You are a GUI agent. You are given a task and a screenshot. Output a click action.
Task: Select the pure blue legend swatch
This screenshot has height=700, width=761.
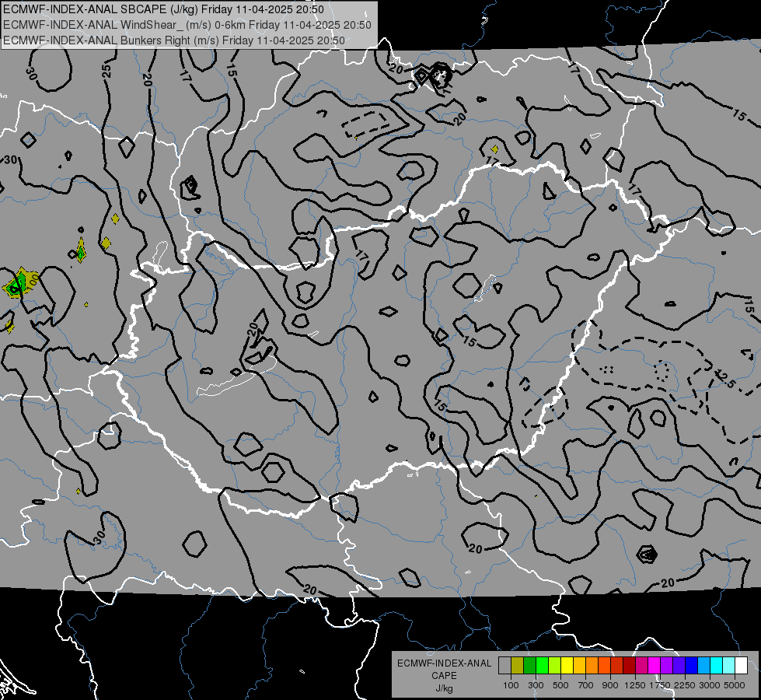(692, 665)
